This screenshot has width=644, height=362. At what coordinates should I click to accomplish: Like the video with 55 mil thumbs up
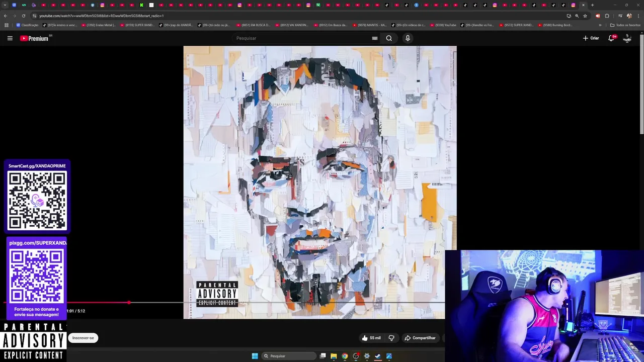[x=371, y=338]
